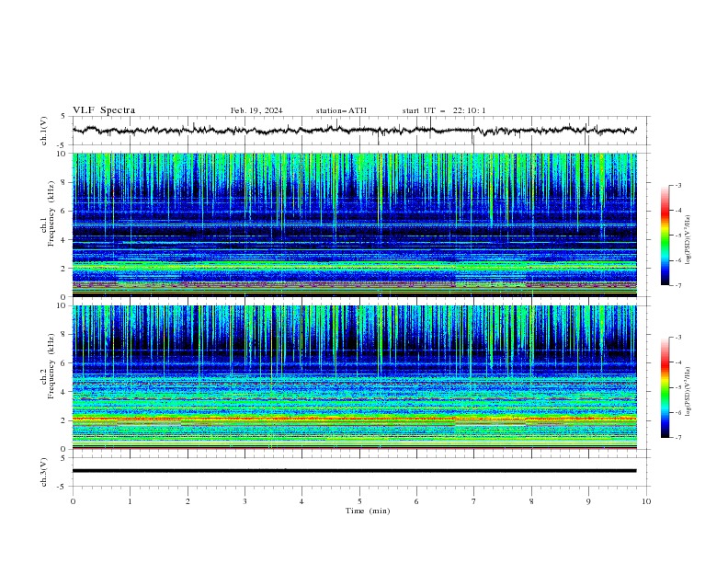Click the "-5" label on ch.2 color bar
Screen dimensions: 728x563
[x=677, y=387]
